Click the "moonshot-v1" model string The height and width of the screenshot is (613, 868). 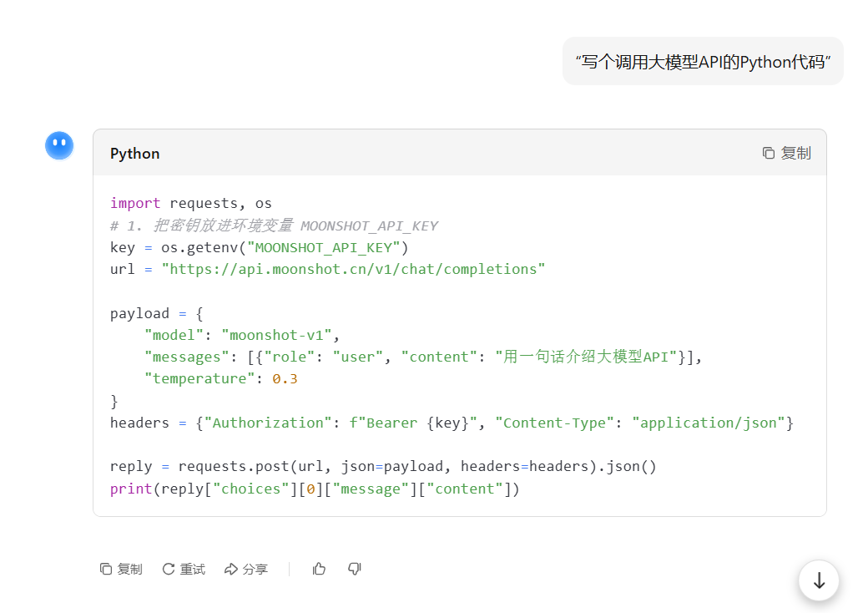pyautogui.click(x=276, y=335)
